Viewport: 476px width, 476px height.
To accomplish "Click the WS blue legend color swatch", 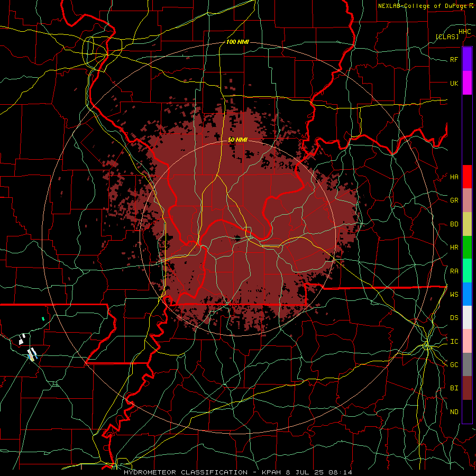I will coord(467,294).
